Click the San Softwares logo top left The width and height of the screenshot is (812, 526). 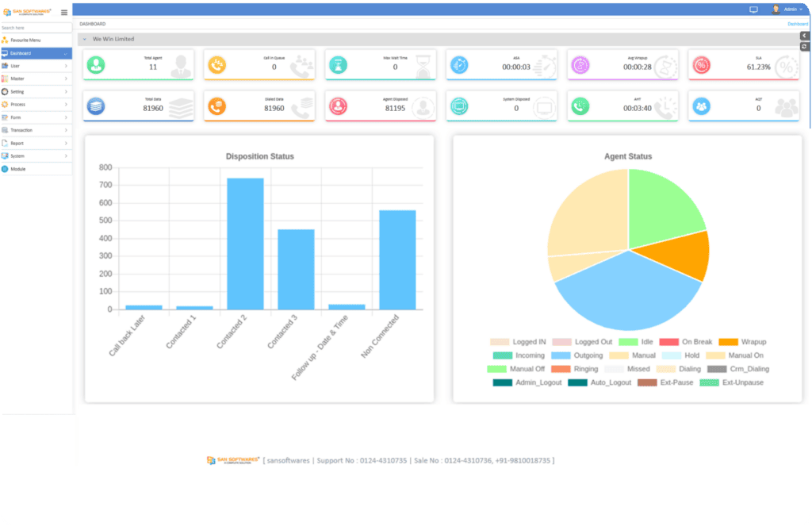pos(28,12)
